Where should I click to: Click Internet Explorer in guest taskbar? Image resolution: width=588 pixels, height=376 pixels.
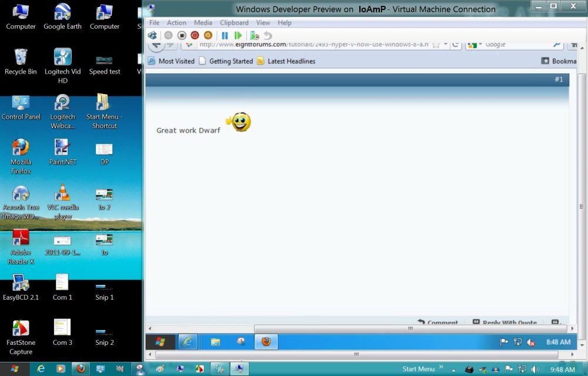(x=188, y=342)
